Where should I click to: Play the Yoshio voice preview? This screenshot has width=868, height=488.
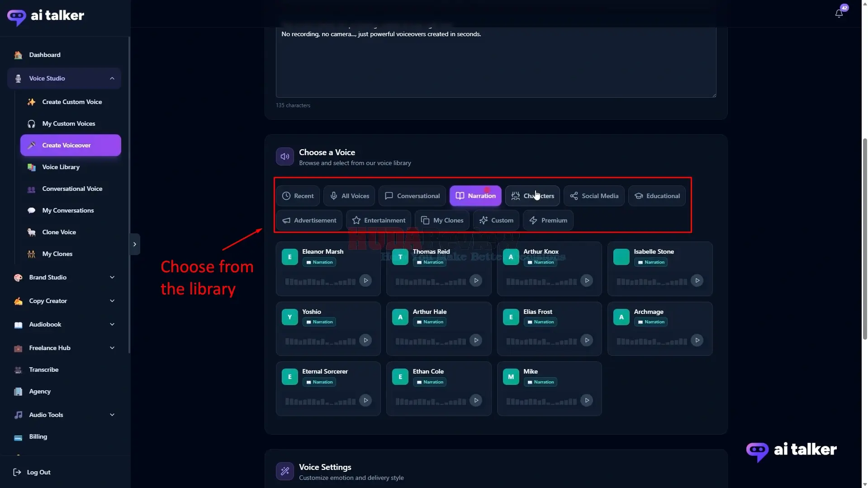365,340
